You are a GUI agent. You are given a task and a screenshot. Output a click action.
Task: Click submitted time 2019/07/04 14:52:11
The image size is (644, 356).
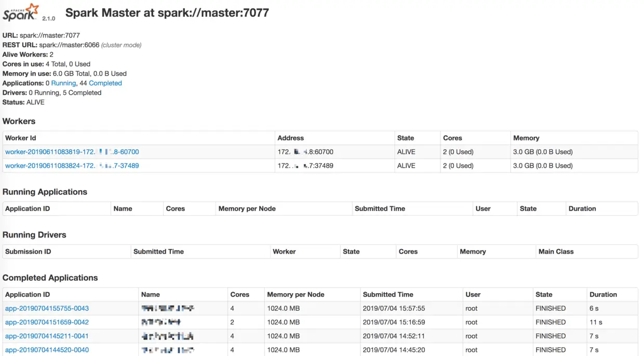pyautogui.click(x=394, y=336)
